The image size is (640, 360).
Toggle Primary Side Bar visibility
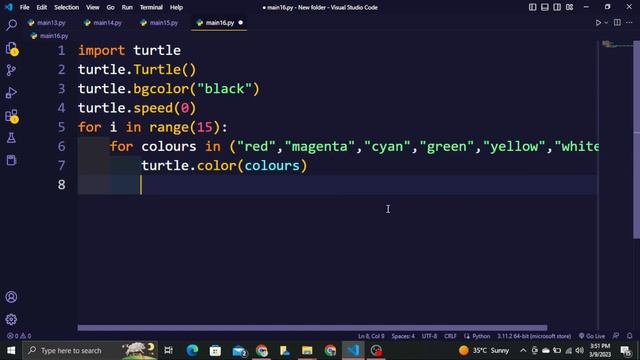pos(533,7)
